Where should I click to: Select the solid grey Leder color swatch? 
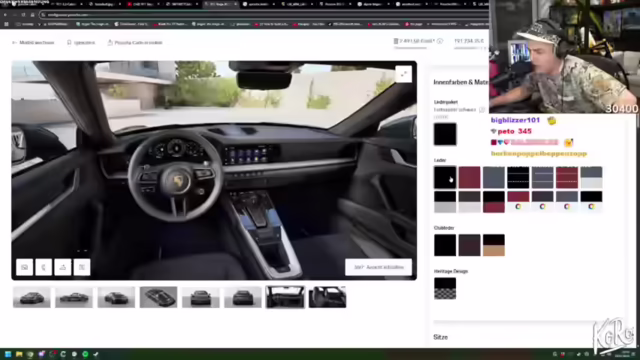tap(494, 178)
